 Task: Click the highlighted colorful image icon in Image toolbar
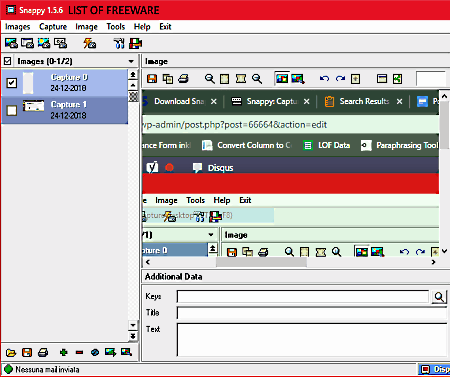coord(282,79)
